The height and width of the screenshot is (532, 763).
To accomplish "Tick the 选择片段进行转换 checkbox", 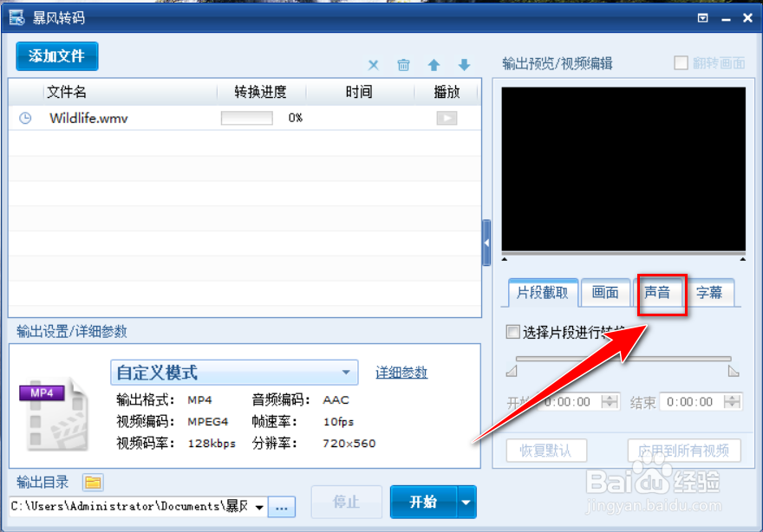I will [513, 332].
